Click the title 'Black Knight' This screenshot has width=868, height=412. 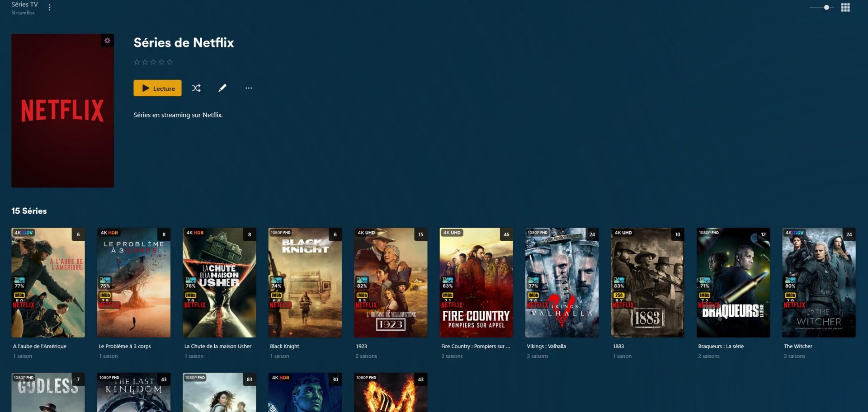(x=284, y=346)
